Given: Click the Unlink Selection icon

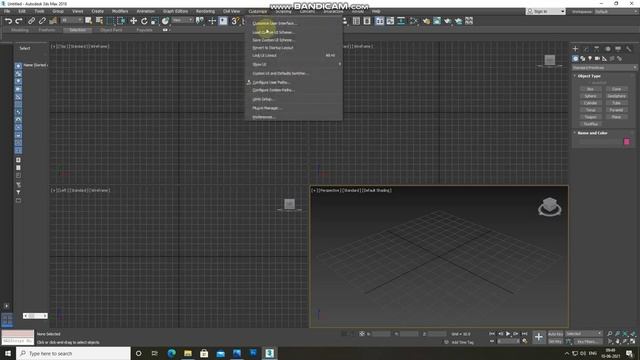Looking at the screenshot, I should pos(42,21).
